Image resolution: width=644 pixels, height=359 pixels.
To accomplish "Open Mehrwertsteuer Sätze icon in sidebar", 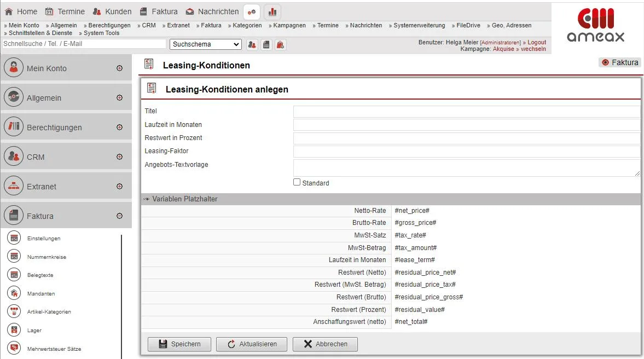I will (14, 349).
